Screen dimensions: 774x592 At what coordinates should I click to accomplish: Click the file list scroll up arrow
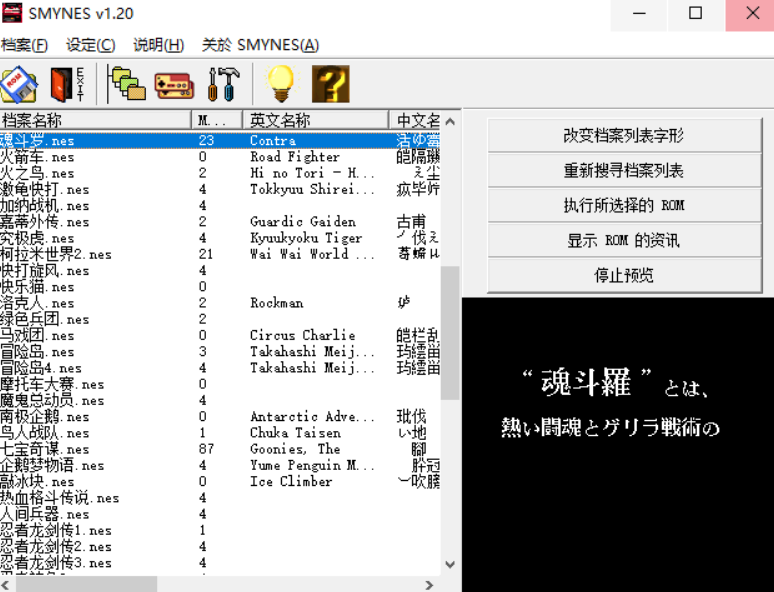[x=450, y=121]
